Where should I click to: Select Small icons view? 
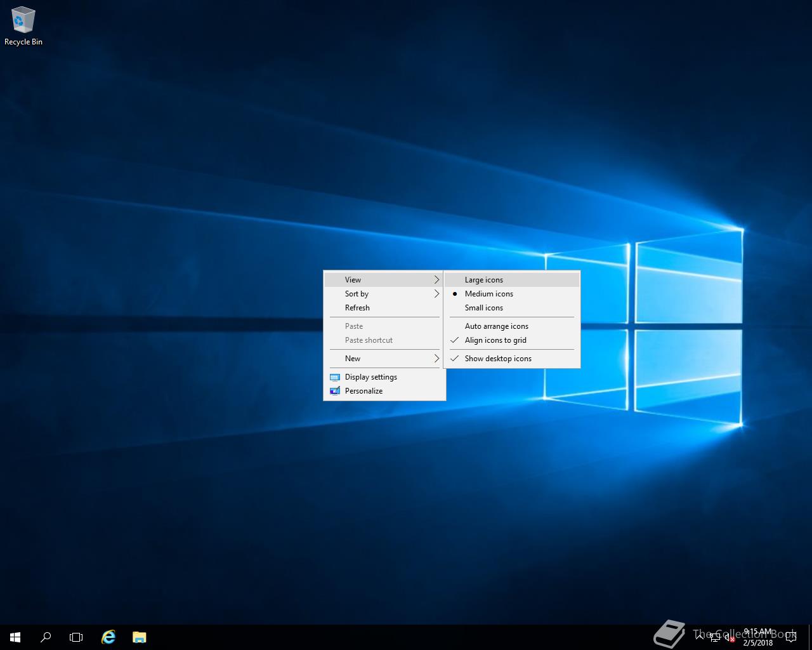coord(512,308)
